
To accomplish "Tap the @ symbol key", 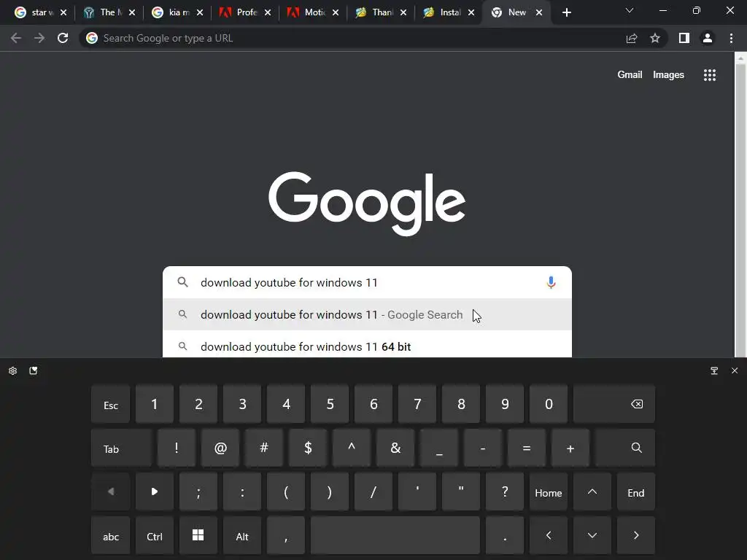I will [220, 448].
